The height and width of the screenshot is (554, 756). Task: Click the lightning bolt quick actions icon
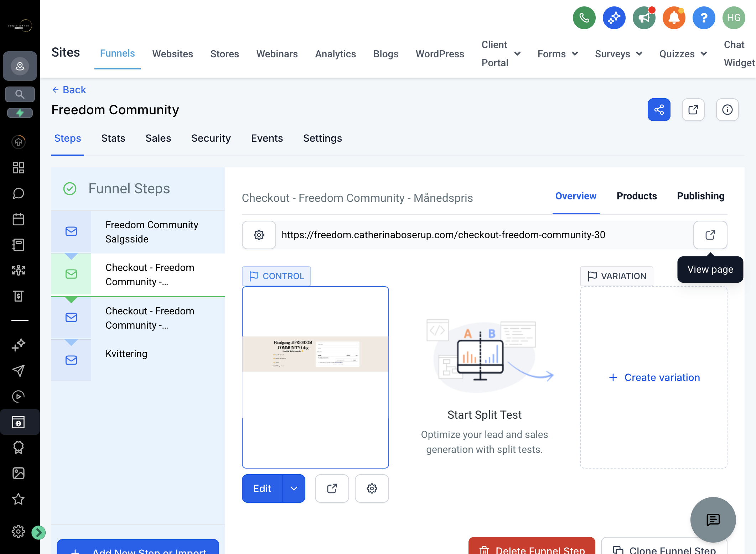tap(20, 113)
